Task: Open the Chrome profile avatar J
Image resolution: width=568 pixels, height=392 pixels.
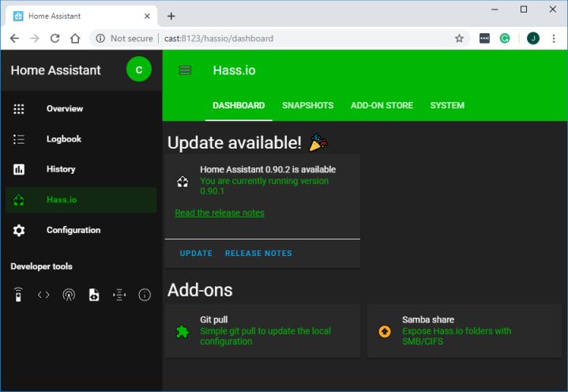Action: coord(533,38)
